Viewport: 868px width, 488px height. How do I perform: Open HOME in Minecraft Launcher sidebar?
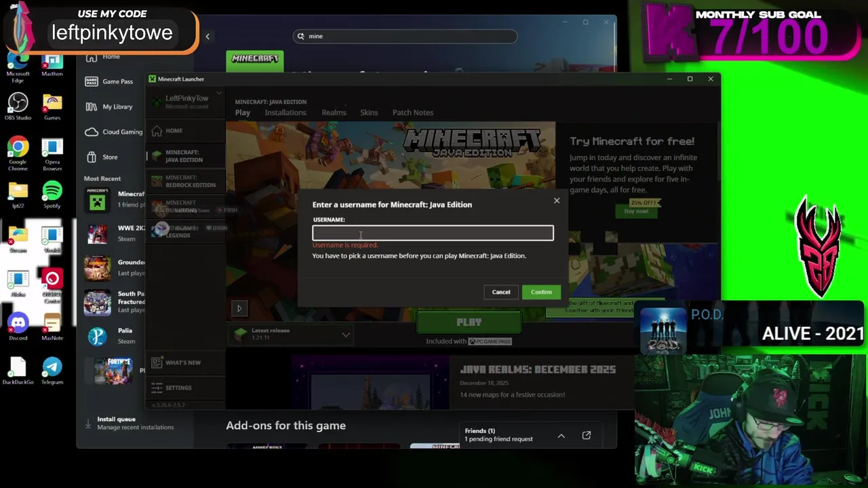[x=184, y=131]
